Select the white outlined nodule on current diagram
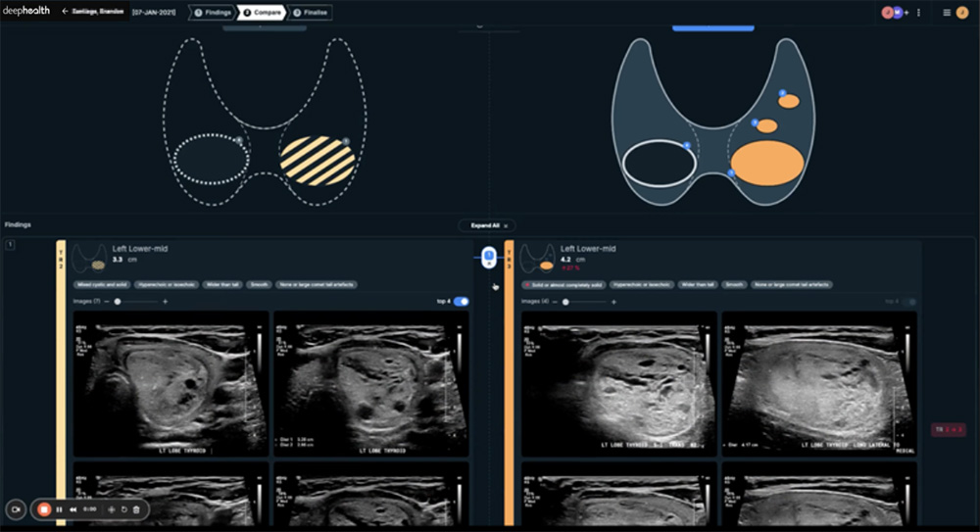 point(660,164)
